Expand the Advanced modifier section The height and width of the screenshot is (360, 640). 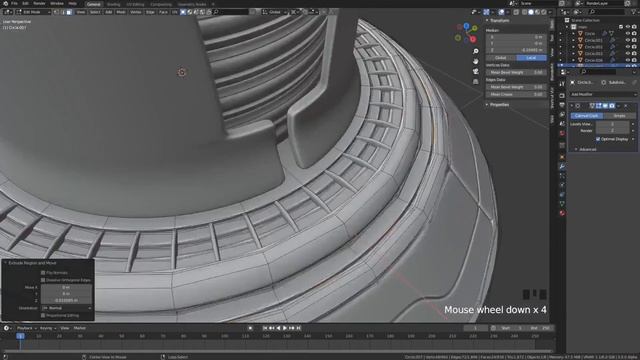[586, 149]
